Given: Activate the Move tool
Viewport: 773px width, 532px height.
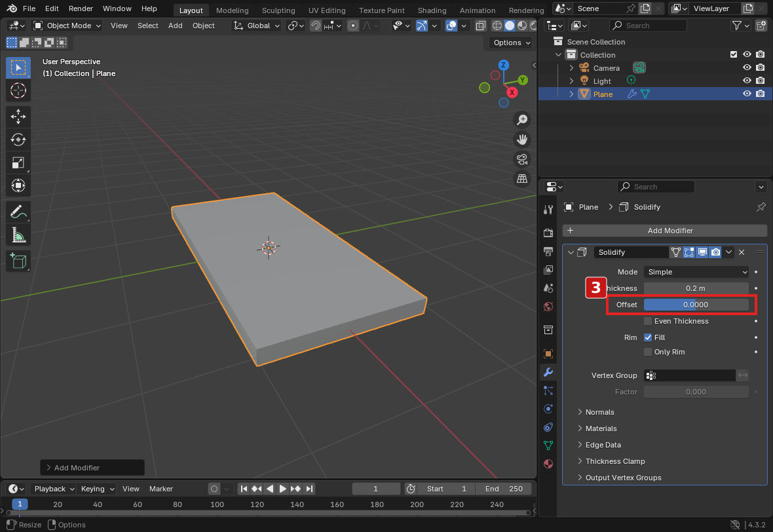Looking at the screenshot, I should point(18,117).
